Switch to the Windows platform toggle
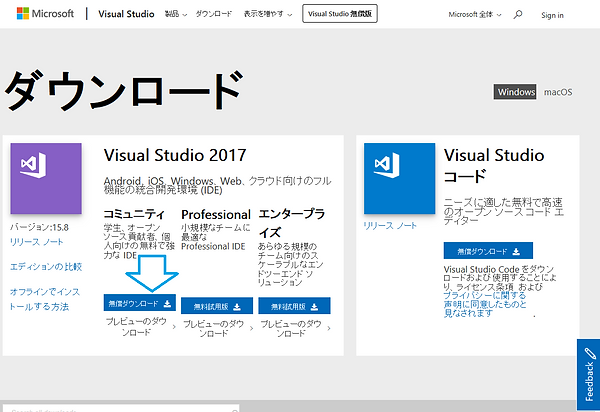This screenshot has height=412, width=600. click(x=515, y=92)
